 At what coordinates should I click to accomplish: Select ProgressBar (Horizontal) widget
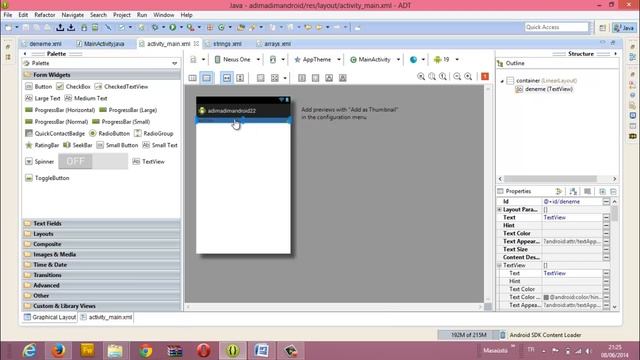pyautogui.click(x=60, y=110)
